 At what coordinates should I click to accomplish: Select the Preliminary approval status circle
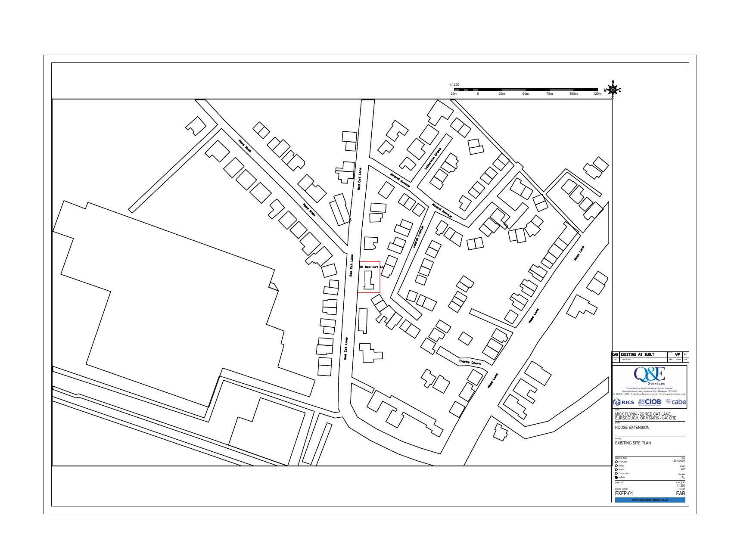pyautogui.click(x=616, y=462)
